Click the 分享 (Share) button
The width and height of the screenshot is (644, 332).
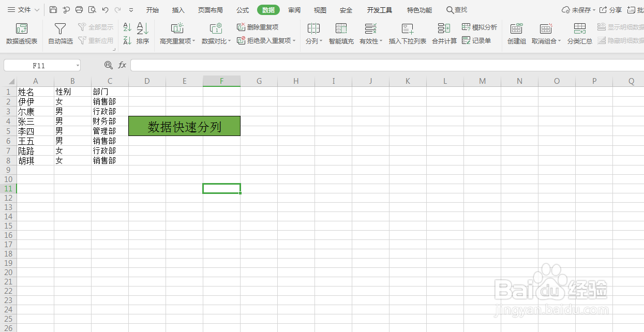pos(611,10)
